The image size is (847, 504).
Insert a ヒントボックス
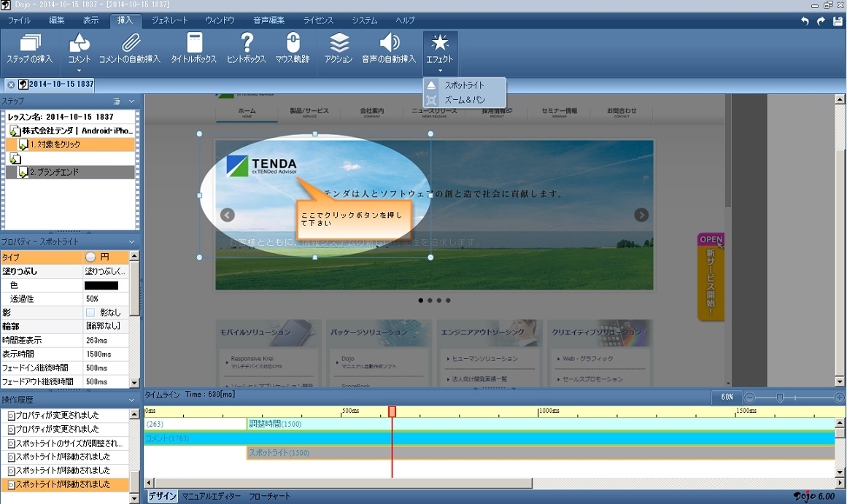tap(247, 49)
